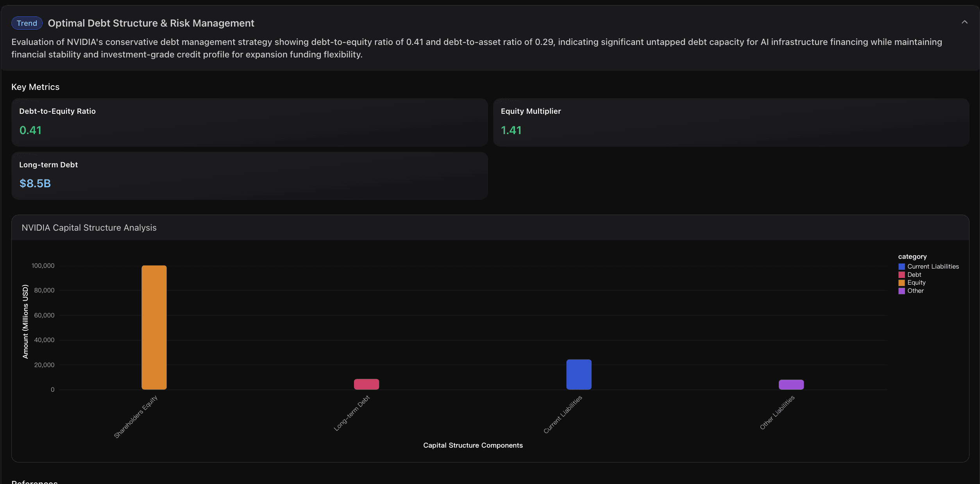
Task: Click the NVIDIA Capital Structure Analysis chart header
Action: 89,228
